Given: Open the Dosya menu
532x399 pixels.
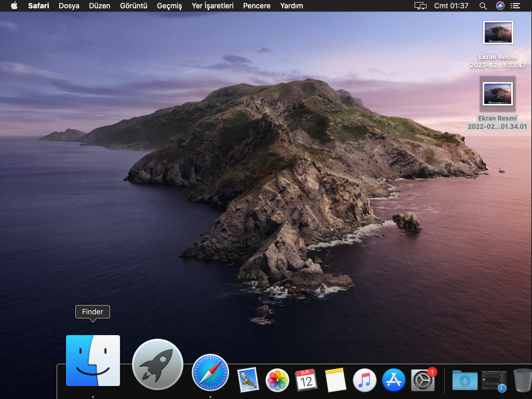Looking at the screenshot, I should tap(69, 6).
